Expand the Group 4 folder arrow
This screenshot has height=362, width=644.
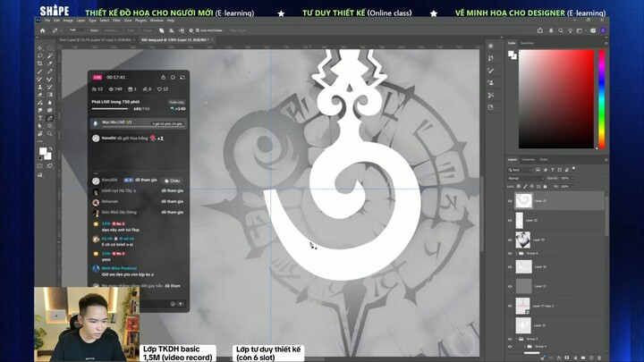click(x=525, y=347)
